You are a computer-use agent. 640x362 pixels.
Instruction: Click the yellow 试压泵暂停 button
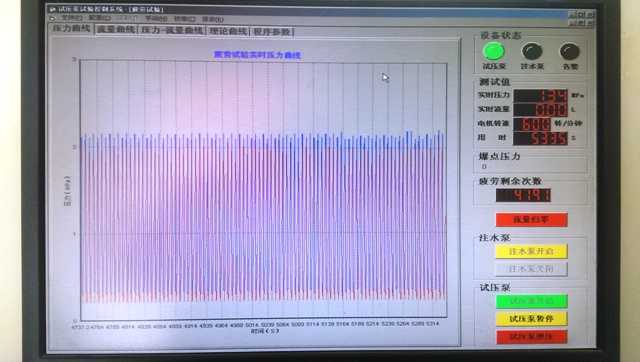[x=531, y=319]
